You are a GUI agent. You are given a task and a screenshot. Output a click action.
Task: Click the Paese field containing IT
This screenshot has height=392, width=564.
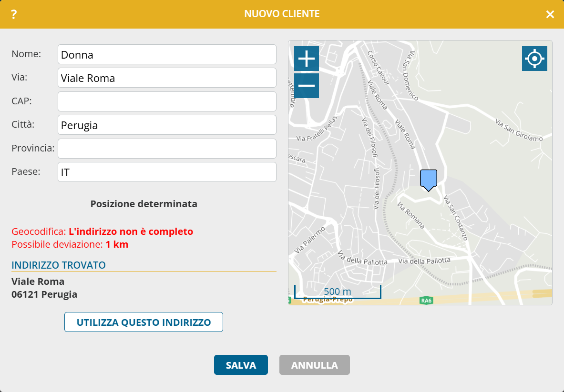[x=167, y=172]
